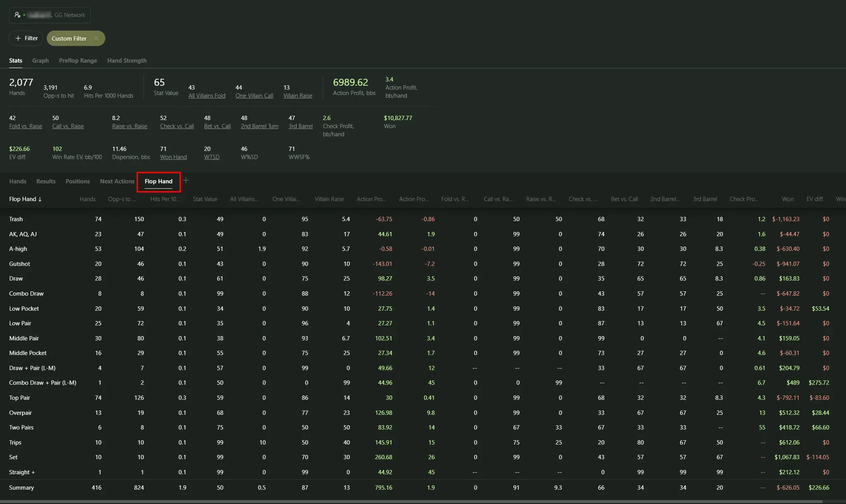The height and width of the screenshot is (504, 846).
Task: Remove the Custom Filter chip
Action: coord(96,38)
